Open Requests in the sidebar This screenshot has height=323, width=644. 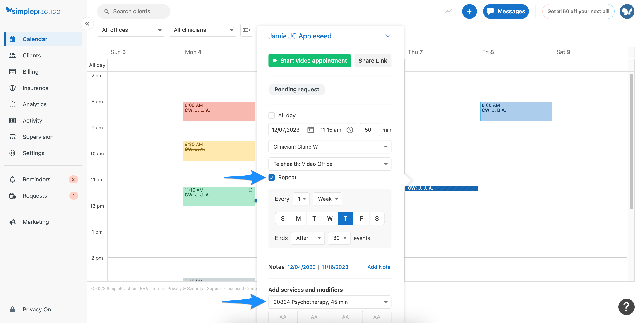coord(35,196)
